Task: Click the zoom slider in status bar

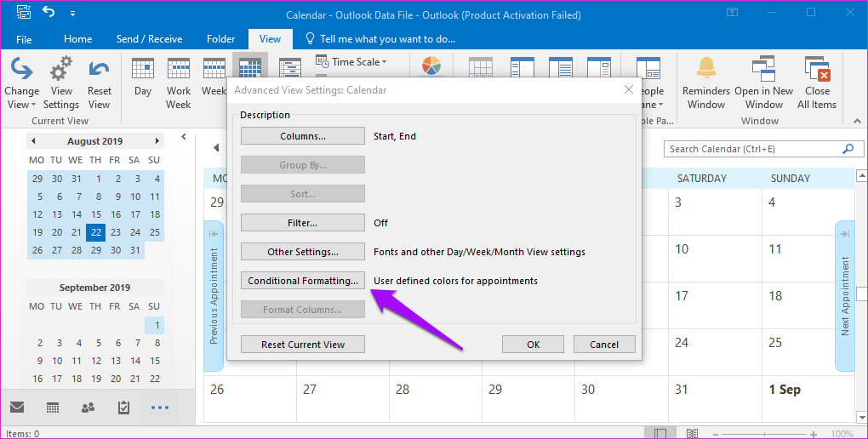Action: pos(764,434)
